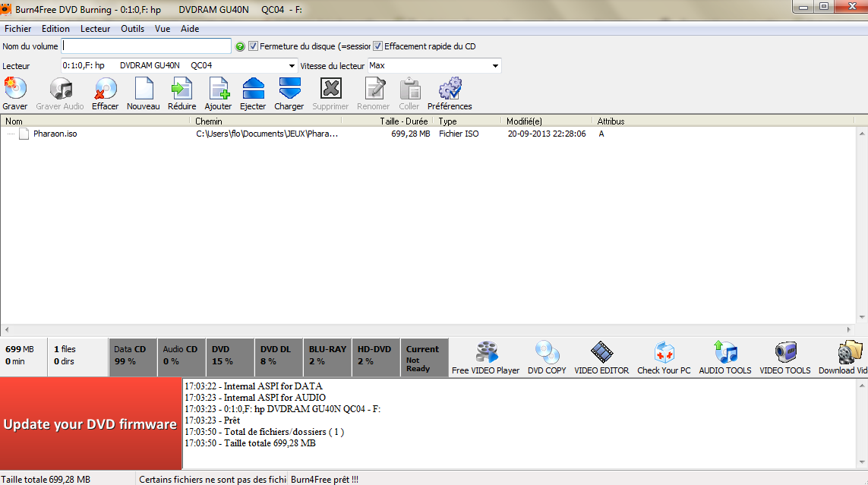
Task: Click the Burn4Free application title icon
Action: [x=5, y=9]
